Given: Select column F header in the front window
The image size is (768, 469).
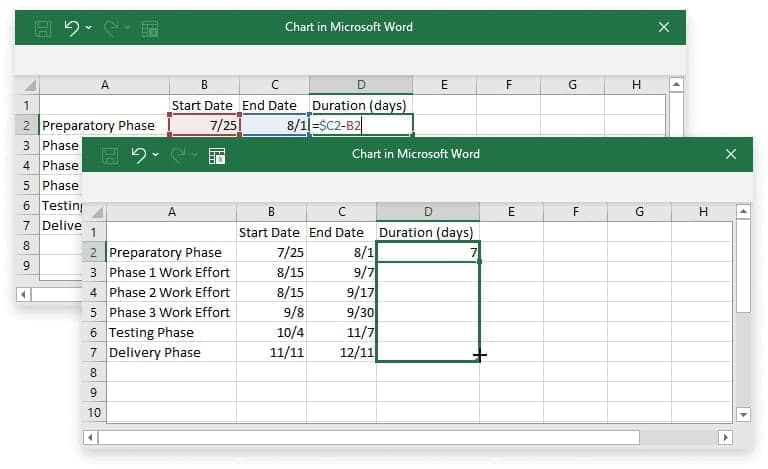Looking at the screenshot, I should click(x=576, y=212).
